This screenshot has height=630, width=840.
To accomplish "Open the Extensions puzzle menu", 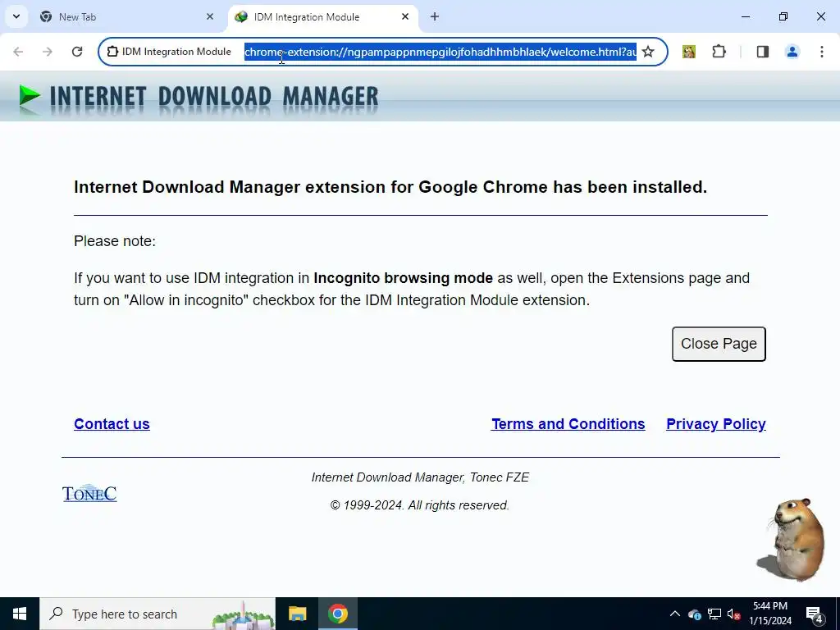I will click(x=719, y=52).
